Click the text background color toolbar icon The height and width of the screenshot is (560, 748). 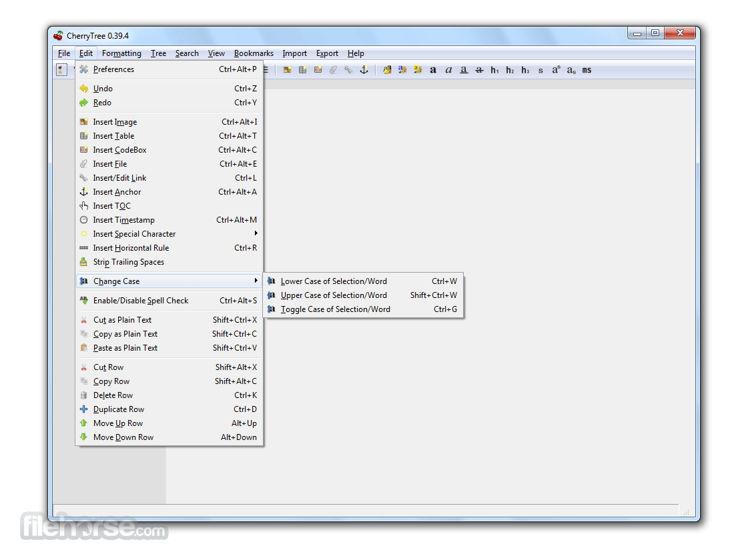coord(418,70)
